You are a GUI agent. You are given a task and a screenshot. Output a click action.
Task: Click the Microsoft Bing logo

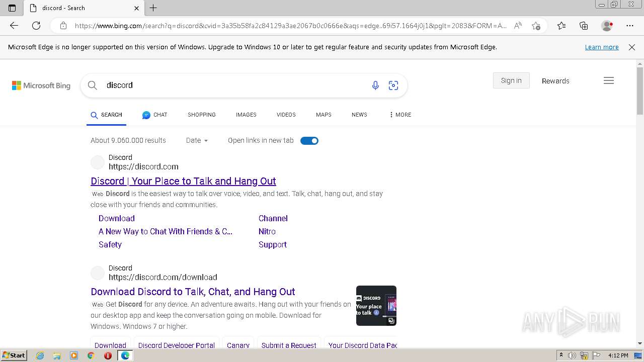(x=41, y=85)
